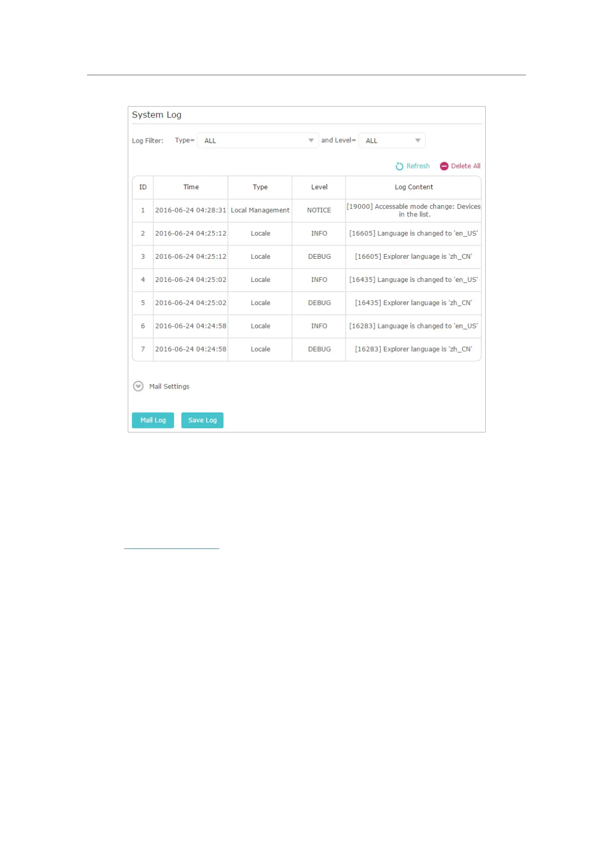Image resolution: width=613 pixels, height=868 pixels.
Task: Click the DEBUG level in row 7
Action: (x=319, y=349)
